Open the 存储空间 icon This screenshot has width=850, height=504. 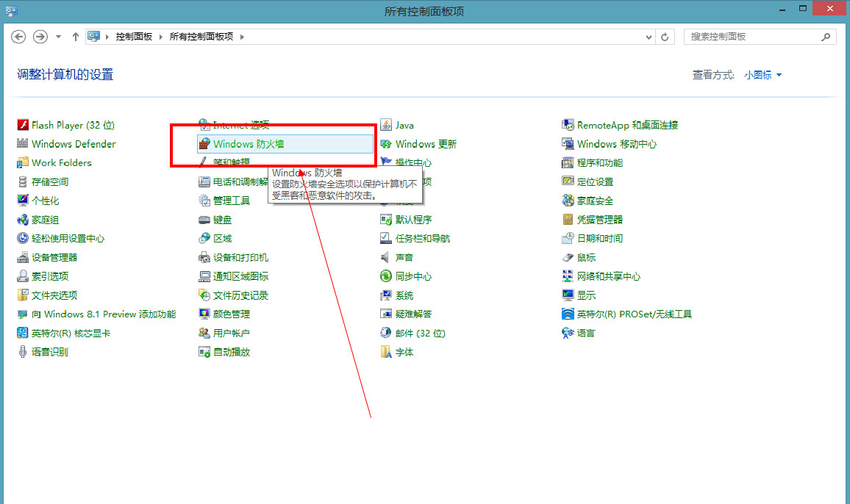point(23,181)
